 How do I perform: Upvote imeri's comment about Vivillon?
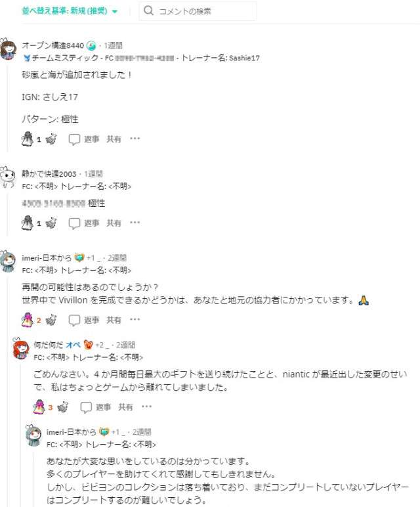(x=28, y=320)
